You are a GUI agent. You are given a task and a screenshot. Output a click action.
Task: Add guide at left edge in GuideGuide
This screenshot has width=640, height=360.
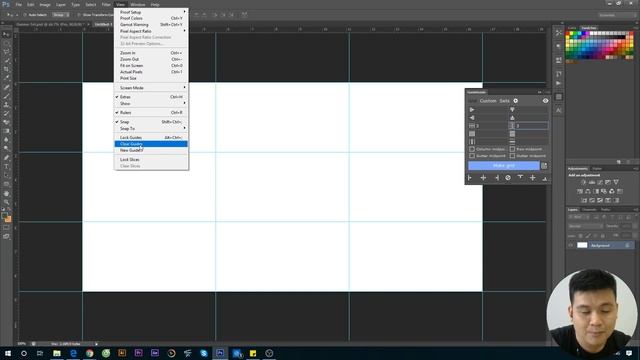(x=469, y=178)
